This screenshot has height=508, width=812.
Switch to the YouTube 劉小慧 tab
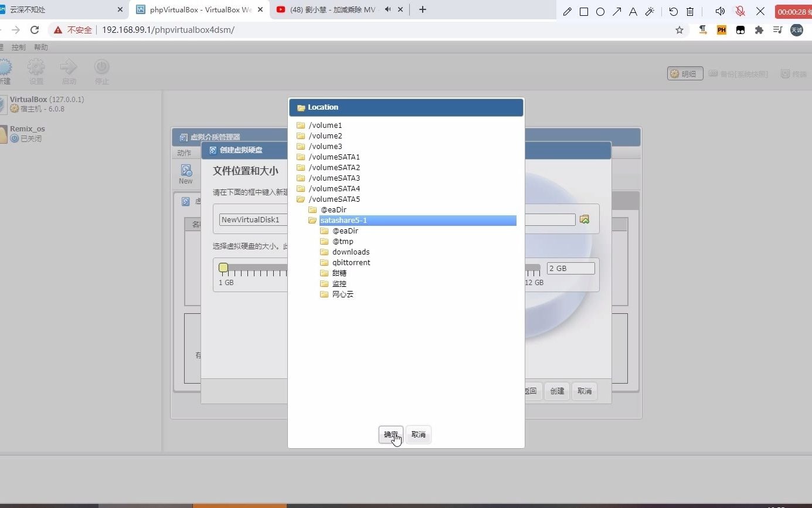[339, 9]
